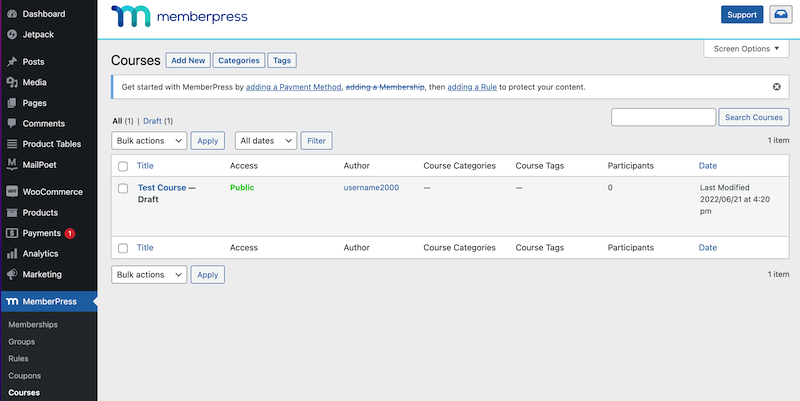Follow adding a Payment Method link

point(293,87)
